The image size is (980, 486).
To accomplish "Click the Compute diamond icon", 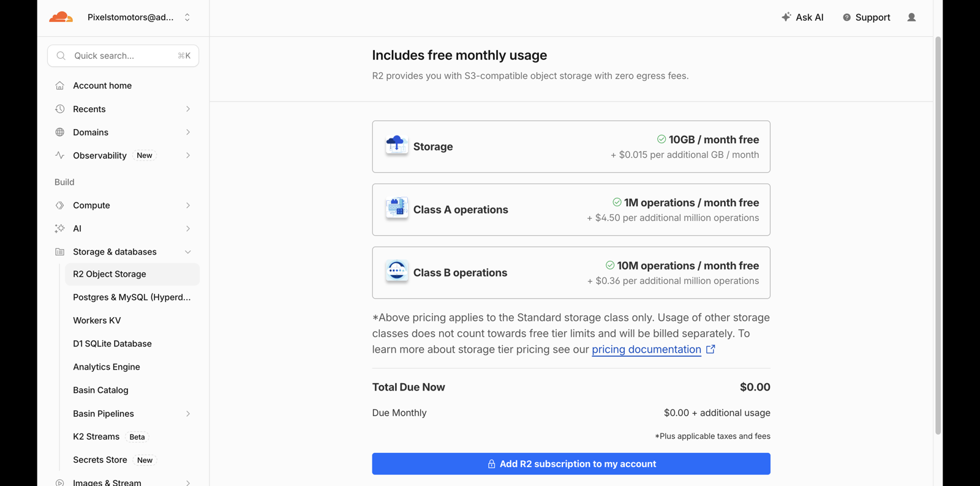I will [x=59, y=205].
